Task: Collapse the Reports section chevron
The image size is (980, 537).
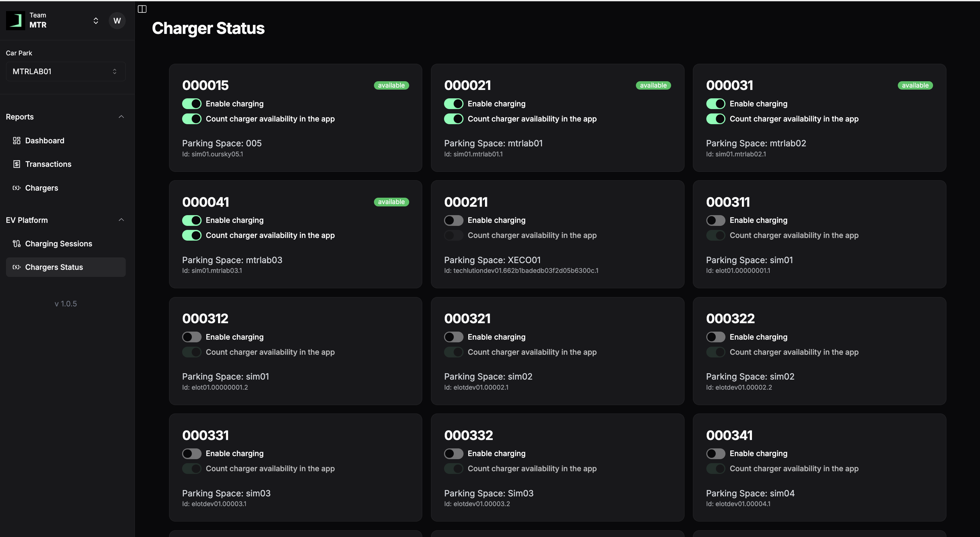Action: pyautogui.click(x=121, y=117)
